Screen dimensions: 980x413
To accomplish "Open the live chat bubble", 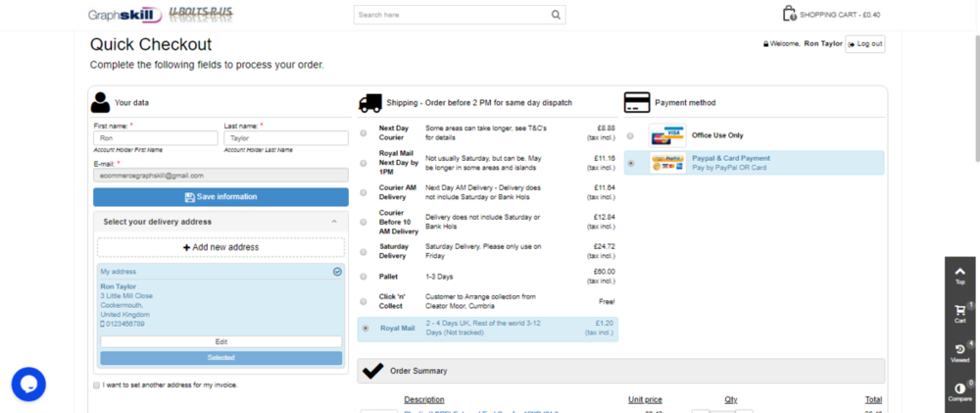I will point(28,384).
